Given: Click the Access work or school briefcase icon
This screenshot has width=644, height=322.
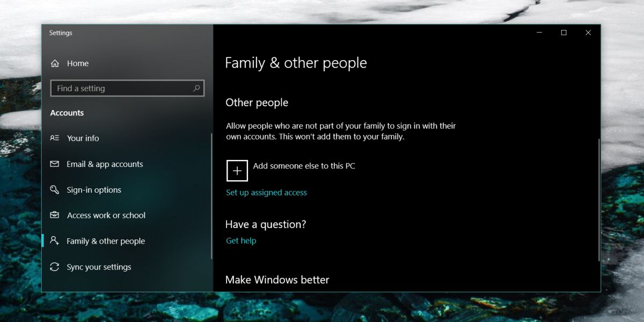Looking at the screenshot, I should [54, 215].
